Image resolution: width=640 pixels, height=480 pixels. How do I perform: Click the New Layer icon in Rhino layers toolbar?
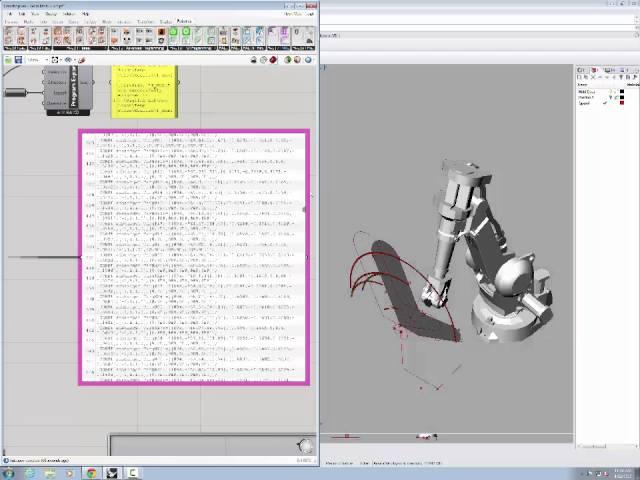pyautogui.click(x=580, y=77)
